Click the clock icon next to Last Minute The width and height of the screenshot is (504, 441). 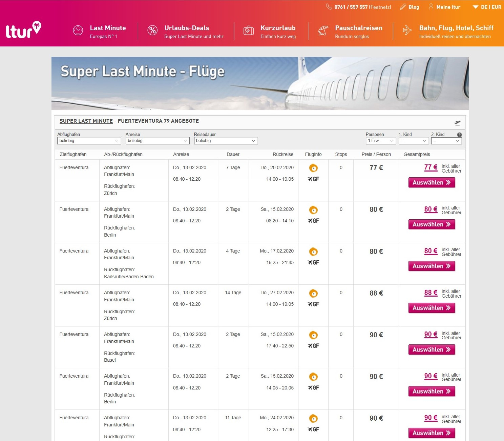[x=78, y=30]
